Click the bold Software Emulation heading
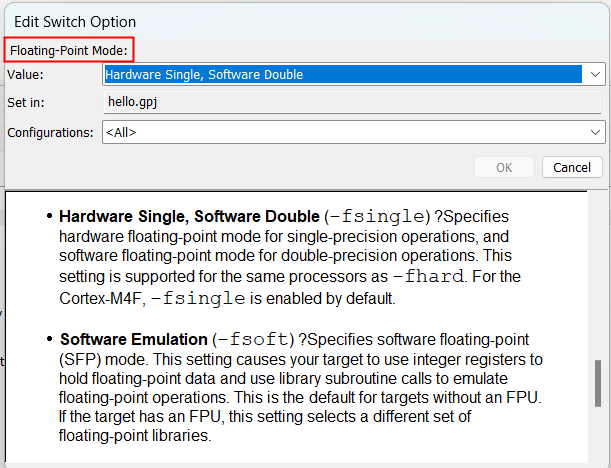This screenshot has height=468, width=611. coord(124,339)
